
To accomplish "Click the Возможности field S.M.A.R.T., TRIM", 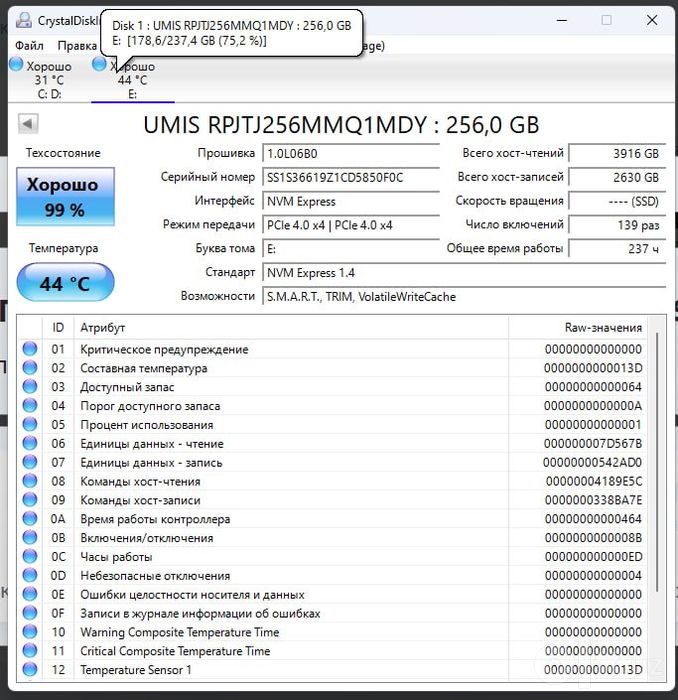I will pos(464,296).
